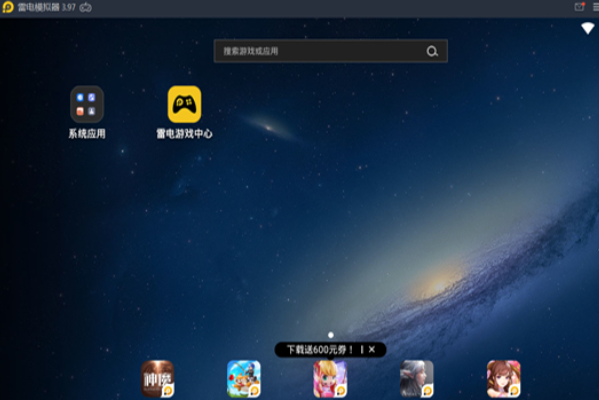The image size is (599, 400).
Task: Close the 下载送600元券 popup
Action: 372,350
